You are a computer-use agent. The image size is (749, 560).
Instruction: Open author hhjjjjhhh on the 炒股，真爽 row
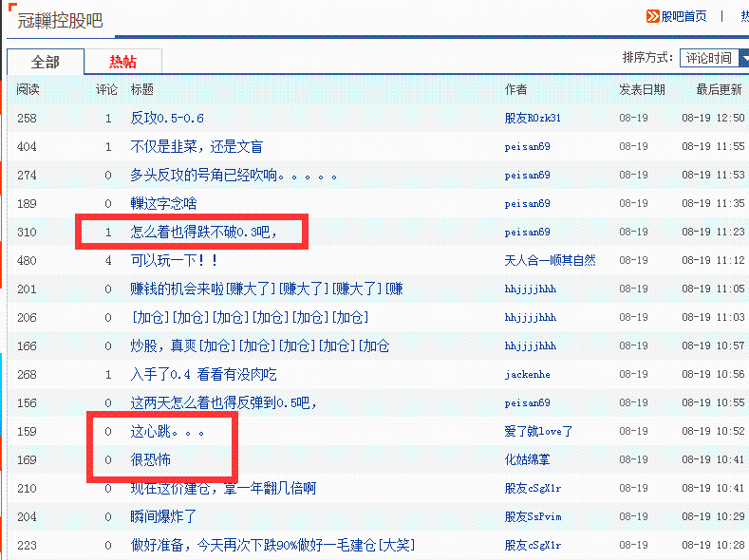point(531,346)
